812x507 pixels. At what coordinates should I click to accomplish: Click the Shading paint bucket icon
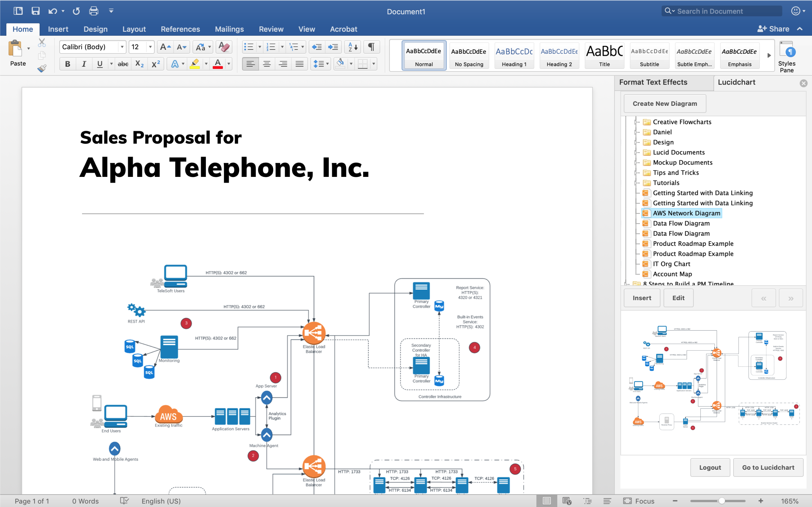pyautogui.click(x=340, y=63)
